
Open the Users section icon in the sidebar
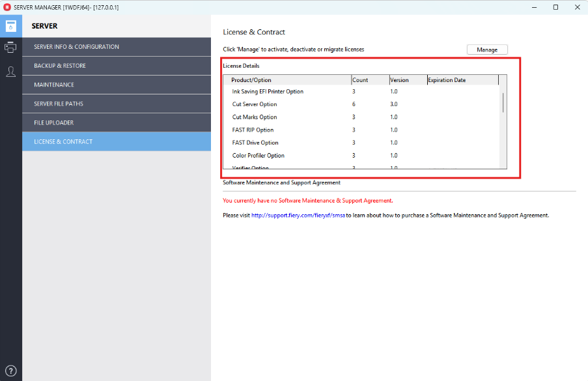[x=11, y=71]
